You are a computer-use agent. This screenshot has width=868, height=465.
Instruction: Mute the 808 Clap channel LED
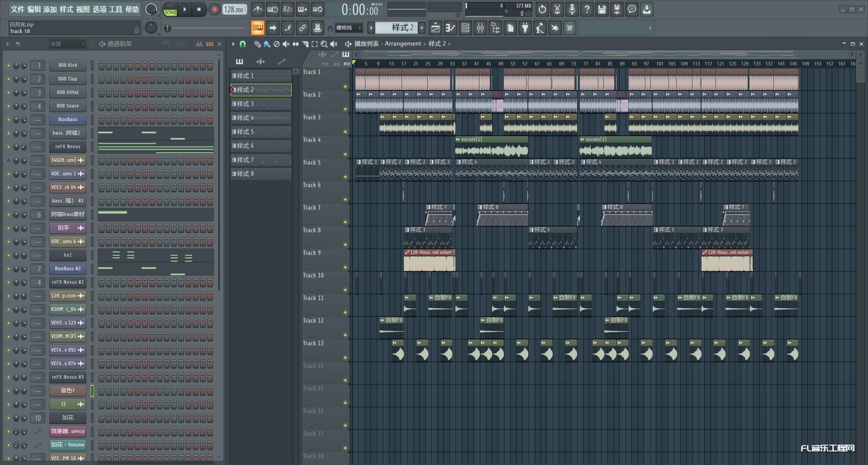[8, 79]
